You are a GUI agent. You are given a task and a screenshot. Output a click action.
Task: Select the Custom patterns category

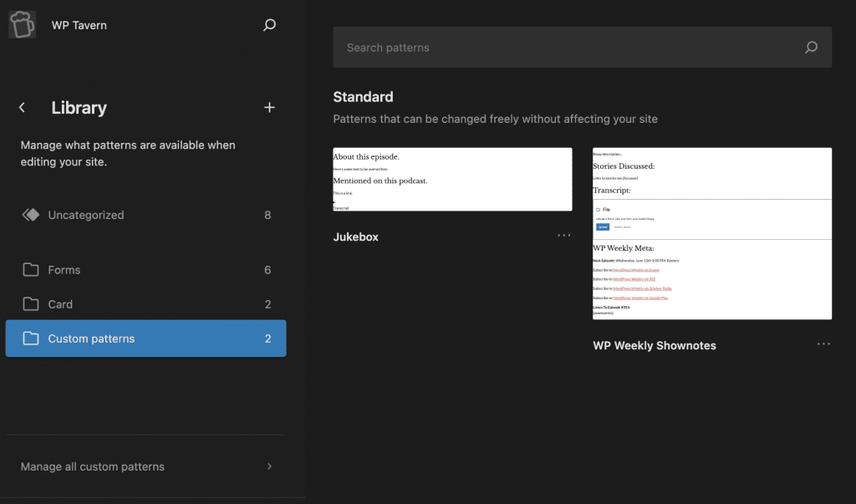(x=91, y=339)
